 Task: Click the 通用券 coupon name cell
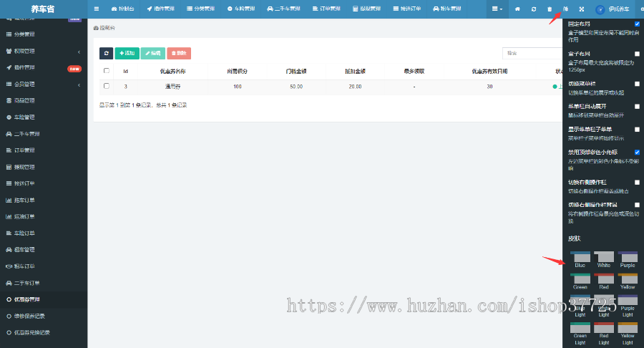pyautogui.click(x=173, y=87)
